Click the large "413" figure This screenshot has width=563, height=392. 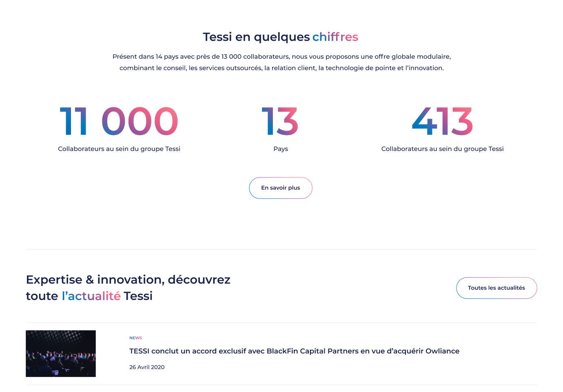[x=442, y=121]
